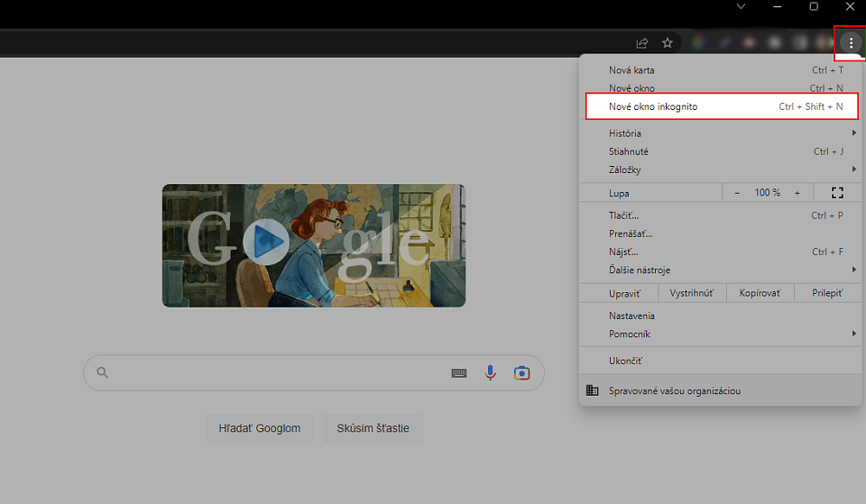The height and width of the screenshot is (504, 866).
Task: Click the voice search microphone icon
Action: pyautogui.click(x=490, y=372)
